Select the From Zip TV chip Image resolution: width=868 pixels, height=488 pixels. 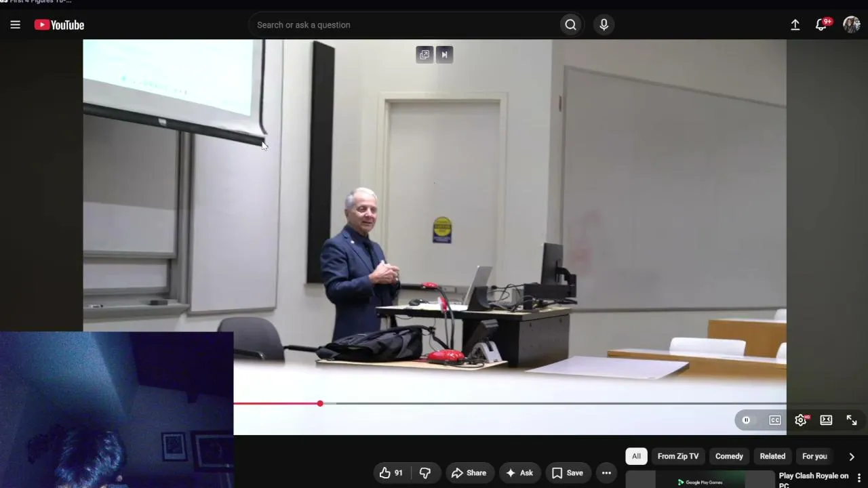(678, 456)
